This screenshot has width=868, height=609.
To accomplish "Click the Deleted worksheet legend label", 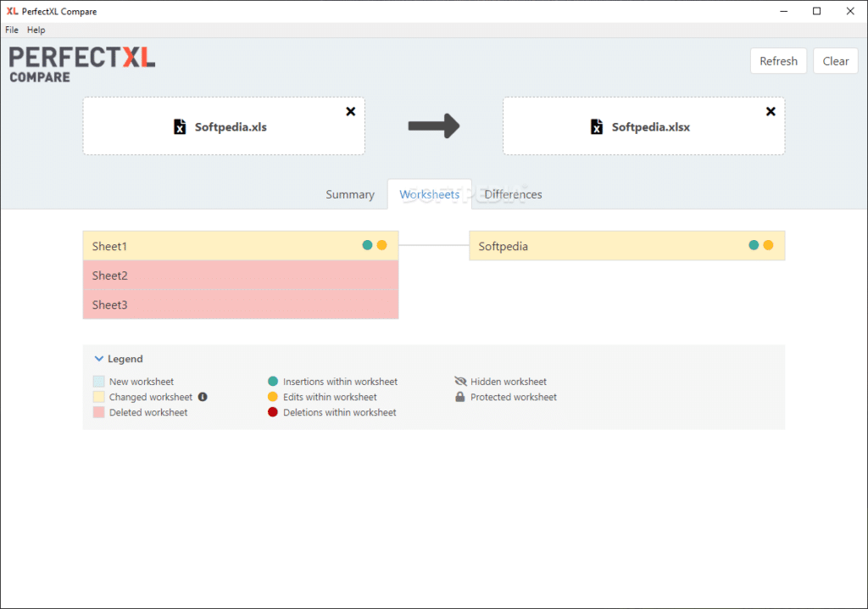I will click(x=148, y=412).
